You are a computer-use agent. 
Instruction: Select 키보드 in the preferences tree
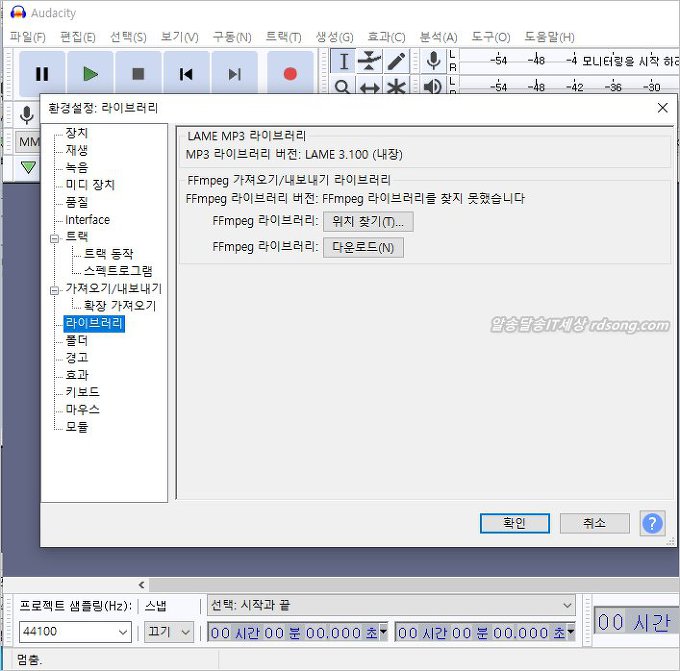(x=82, y=392)
